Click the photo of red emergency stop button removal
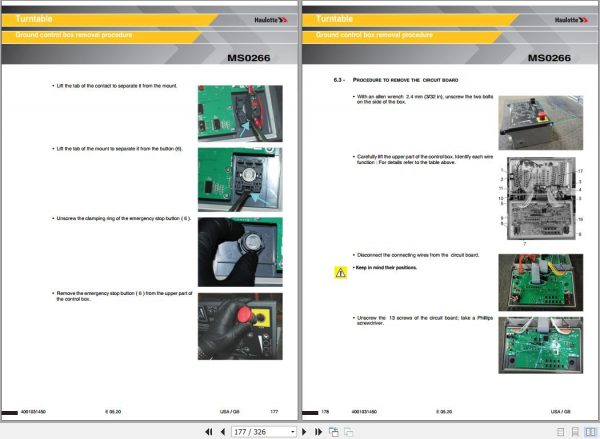The image size is (600, 439). [x=240, y=326]
